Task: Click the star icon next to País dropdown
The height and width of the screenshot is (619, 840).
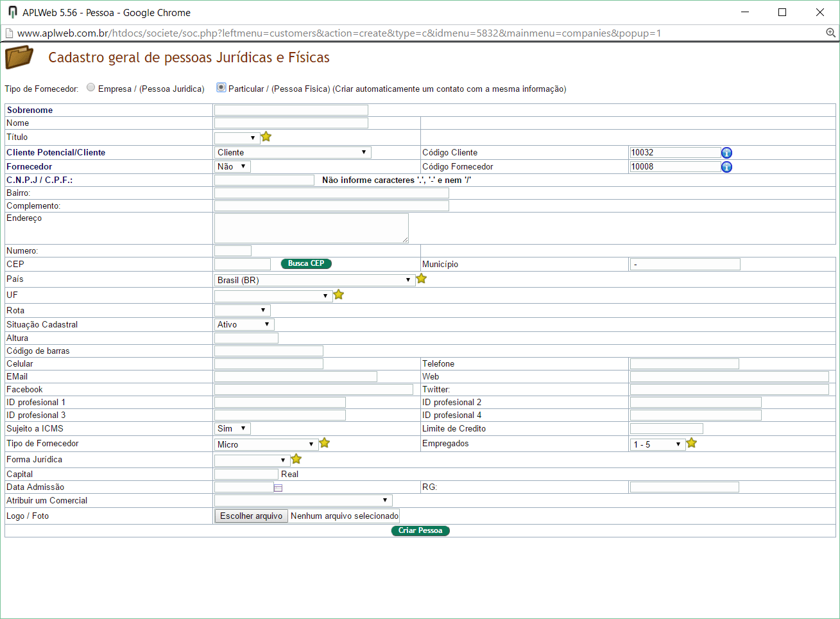Action: coord(422,279)
